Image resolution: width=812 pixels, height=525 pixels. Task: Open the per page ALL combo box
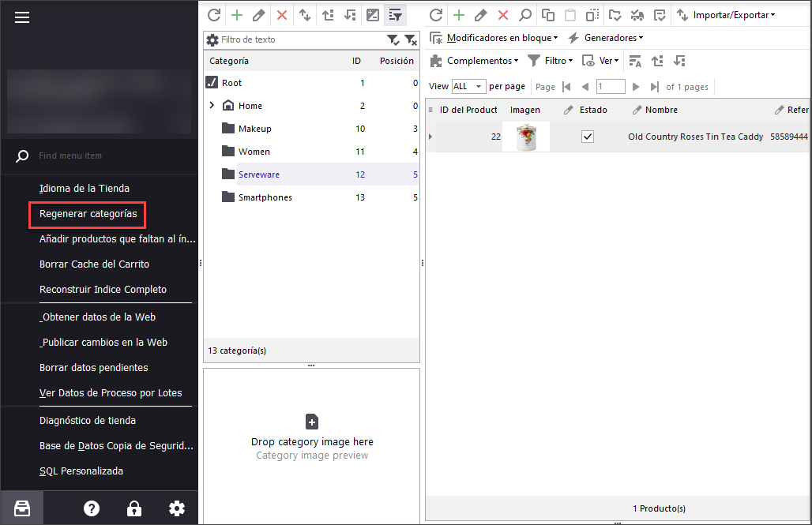pos(468,86)
